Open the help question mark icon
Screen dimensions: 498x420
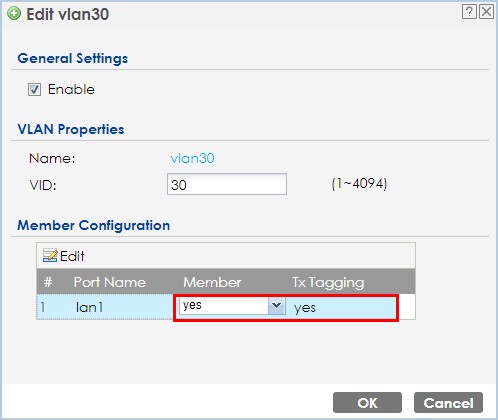469,12
